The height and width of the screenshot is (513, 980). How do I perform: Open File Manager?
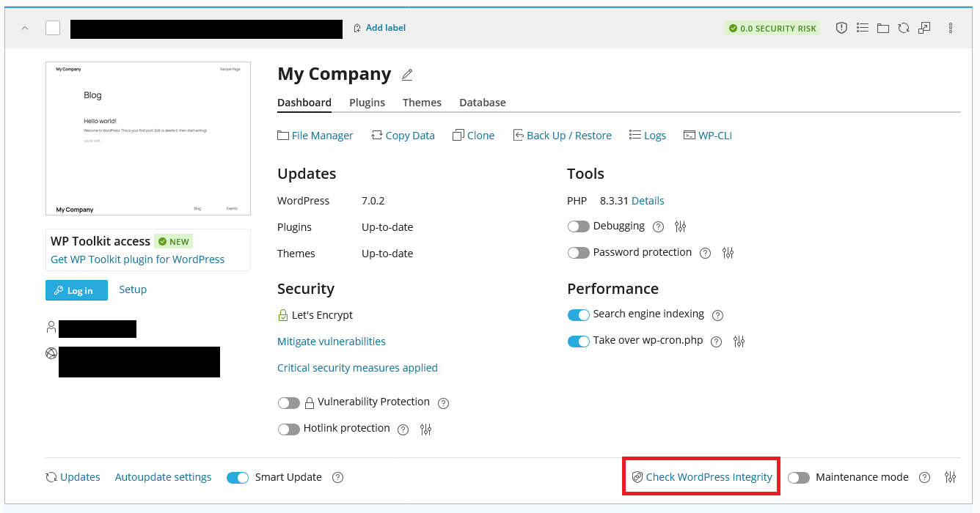tap(315, 136)
